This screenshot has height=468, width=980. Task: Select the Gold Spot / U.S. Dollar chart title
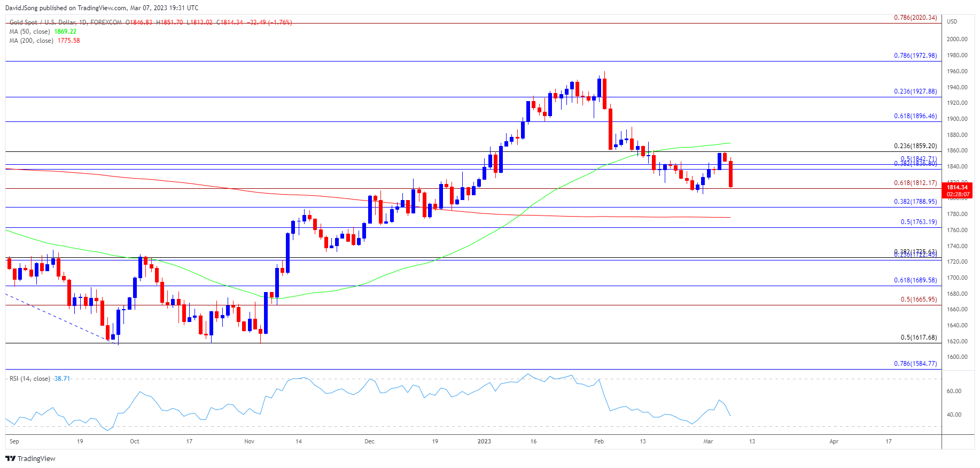point(65,22)
